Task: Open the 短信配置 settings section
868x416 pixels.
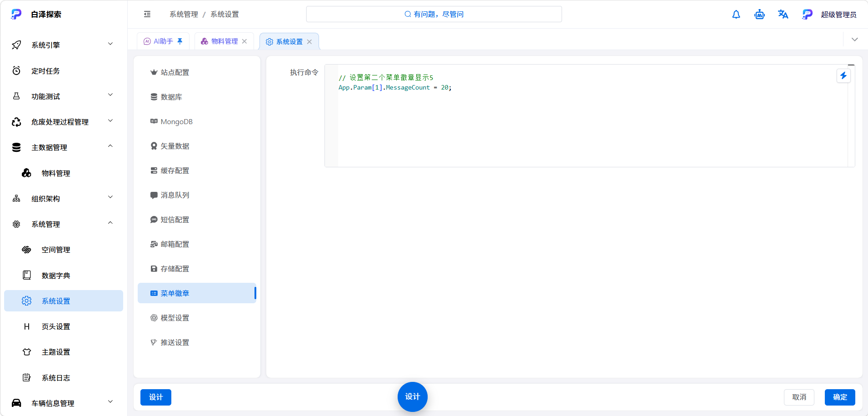Action: pyautogui.click(x=197, y=220)
